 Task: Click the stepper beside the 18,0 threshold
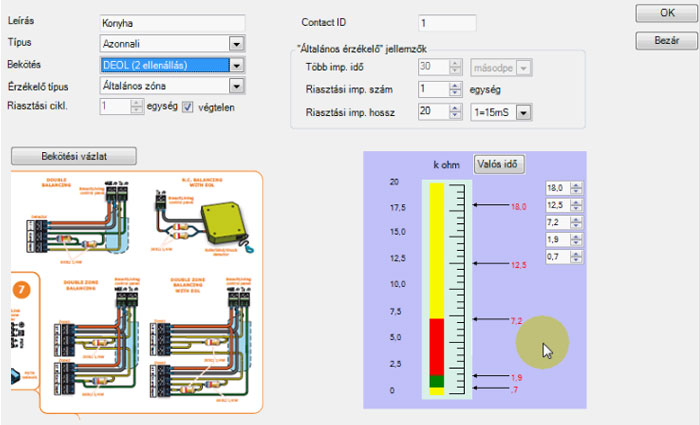point(576,188)
